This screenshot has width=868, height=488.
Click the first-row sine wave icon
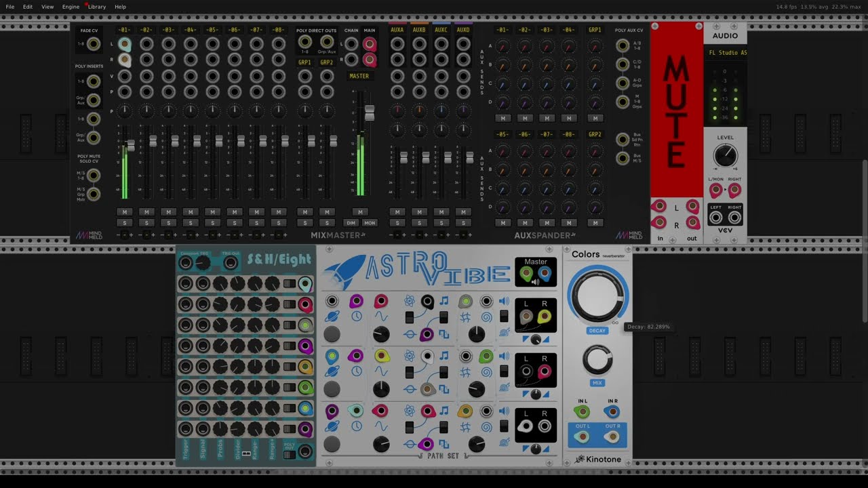click(381, 317)
